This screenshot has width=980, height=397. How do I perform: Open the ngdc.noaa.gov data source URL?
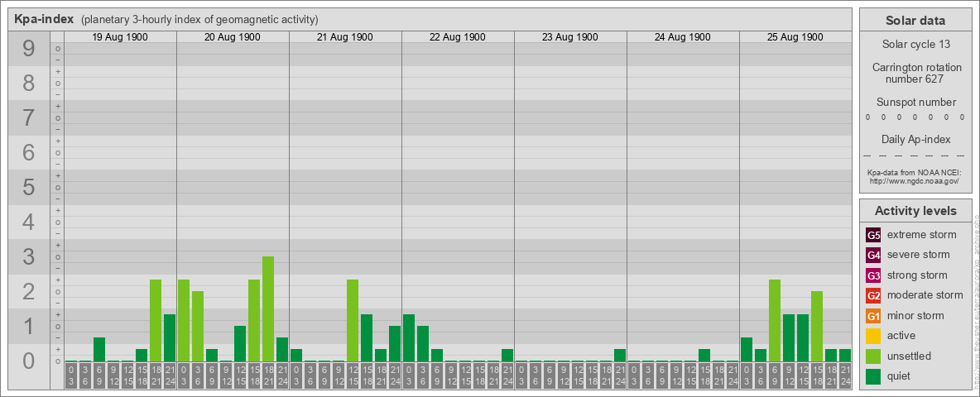pos(915,180)
